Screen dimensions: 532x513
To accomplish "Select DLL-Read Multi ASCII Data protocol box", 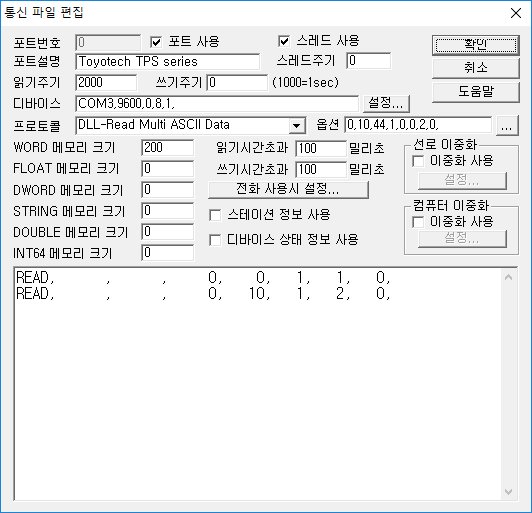I will point(191,126).
